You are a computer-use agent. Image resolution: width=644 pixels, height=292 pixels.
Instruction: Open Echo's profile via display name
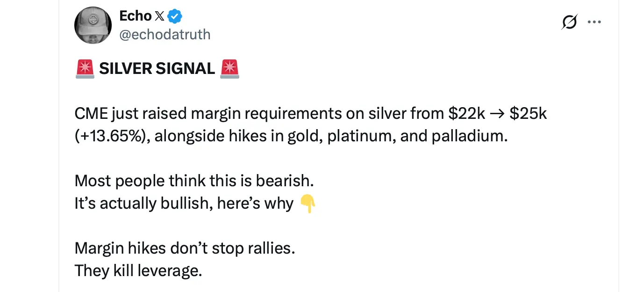click(135, 15)
